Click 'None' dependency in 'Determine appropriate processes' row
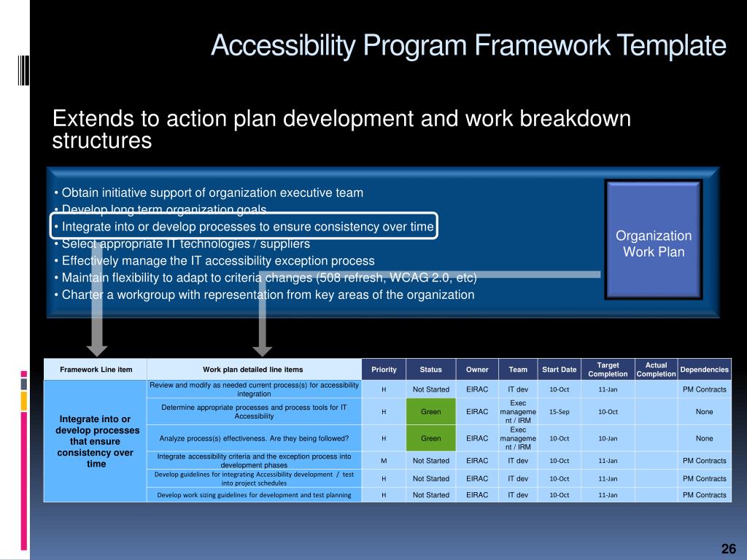 (x=704, y=412)
